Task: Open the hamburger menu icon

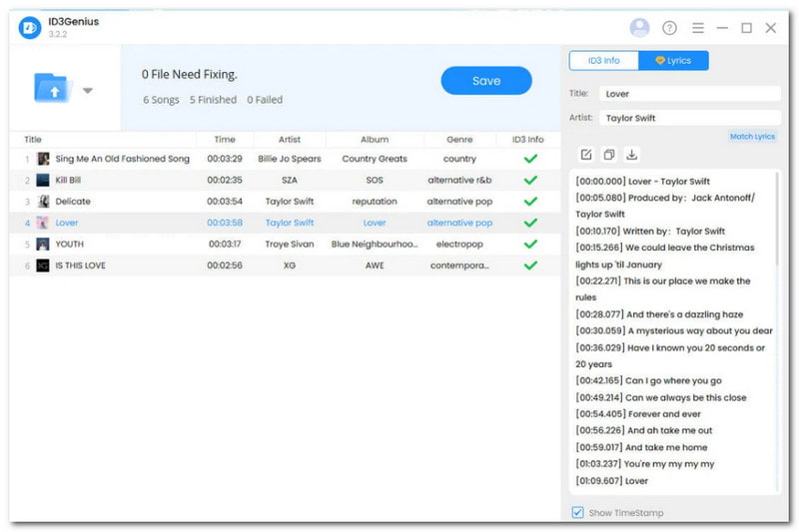Action: (697, 28)
